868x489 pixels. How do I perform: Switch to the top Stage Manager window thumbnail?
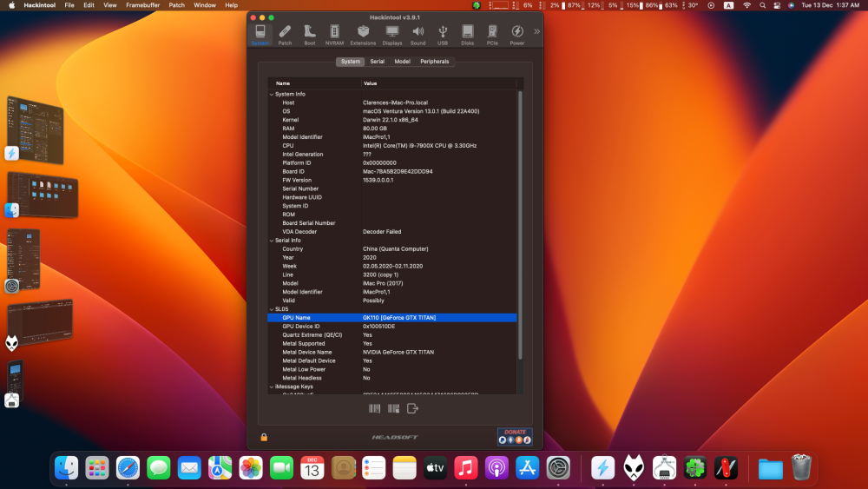(x=35, y=130)
